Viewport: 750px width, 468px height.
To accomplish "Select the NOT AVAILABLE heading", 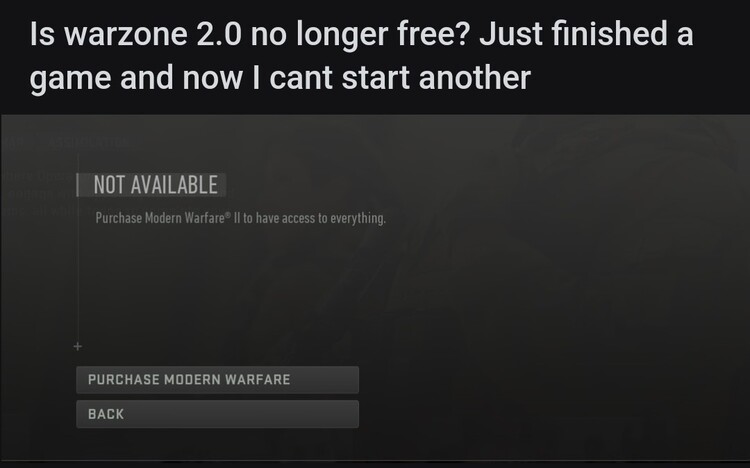I will coord(155,185).
